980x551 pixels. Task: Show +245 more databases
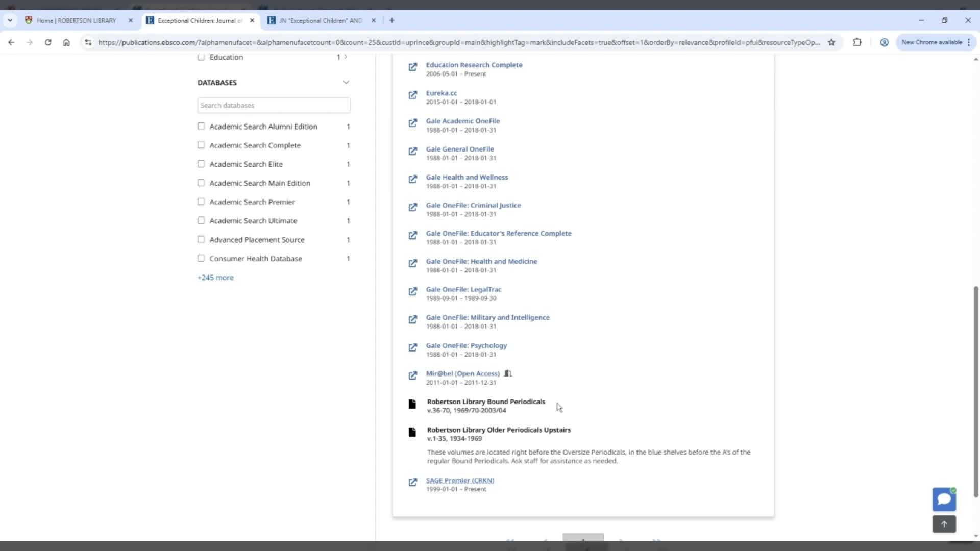click(x=215, y=278)
